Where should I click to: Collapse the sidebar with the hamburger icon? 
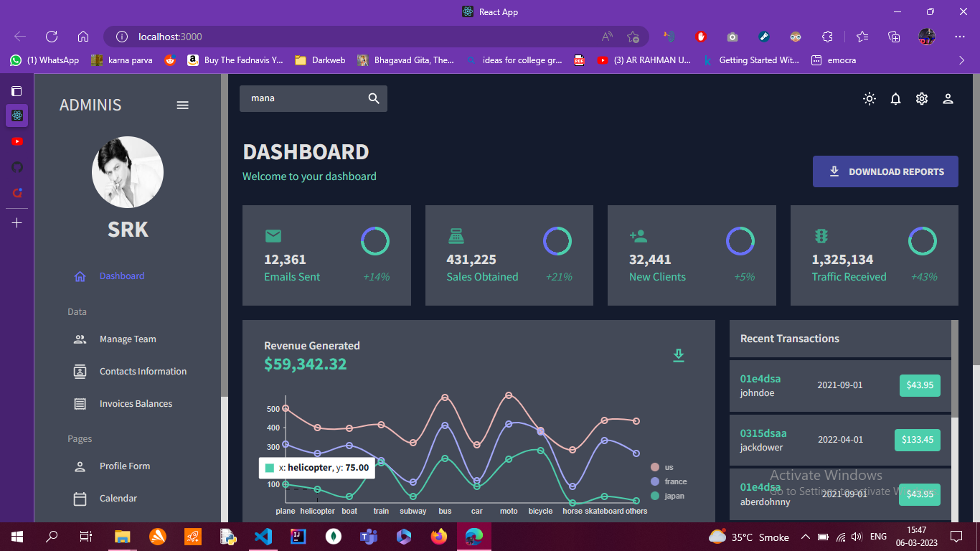pyautogui.click(x=182, y=105)
